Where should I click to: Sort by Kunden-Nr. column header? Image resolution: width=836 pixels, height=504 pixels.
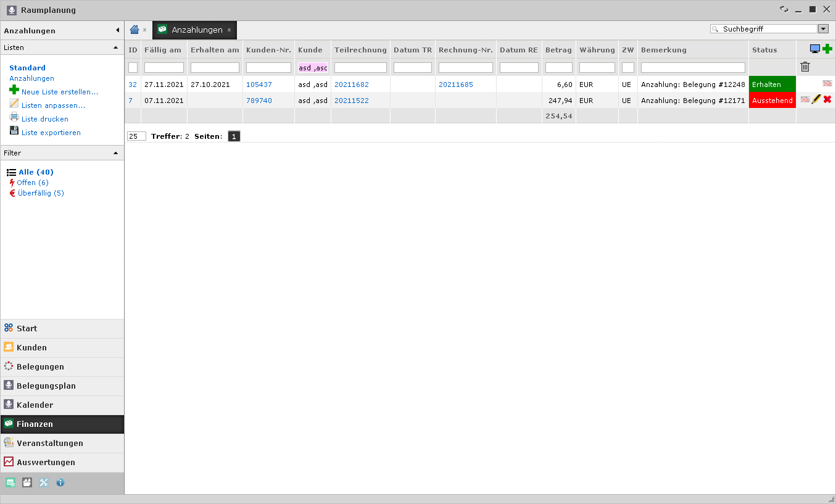[x=268, y=50]
